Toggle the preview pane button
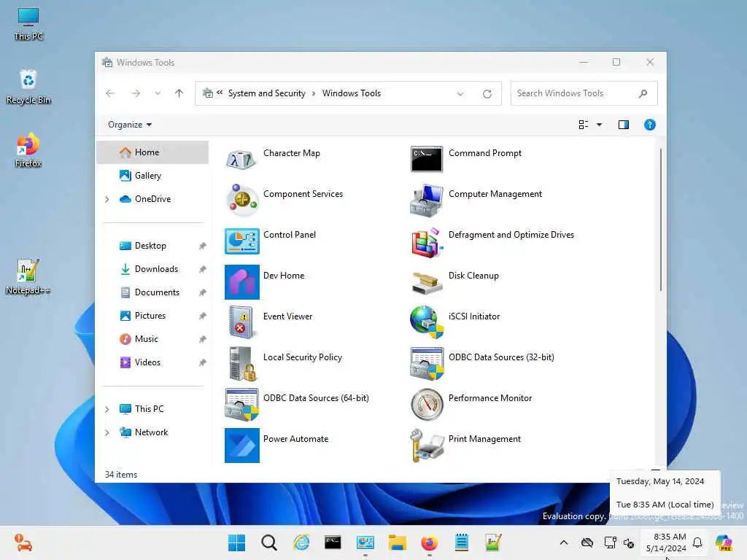Image resolution: width=747 pixels, height=560 pixels. [623, 125]
